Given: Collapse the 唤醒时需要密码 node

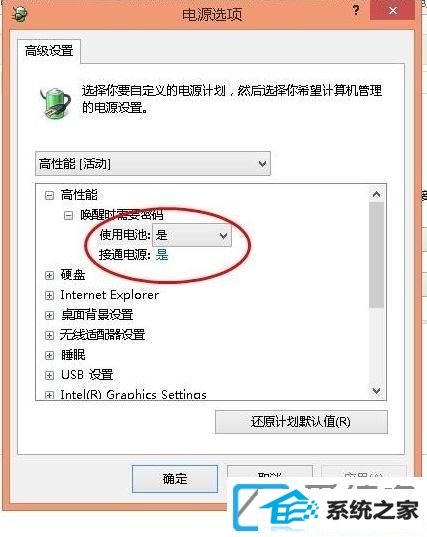Looking at the screenshot, I should click(68, 215).
